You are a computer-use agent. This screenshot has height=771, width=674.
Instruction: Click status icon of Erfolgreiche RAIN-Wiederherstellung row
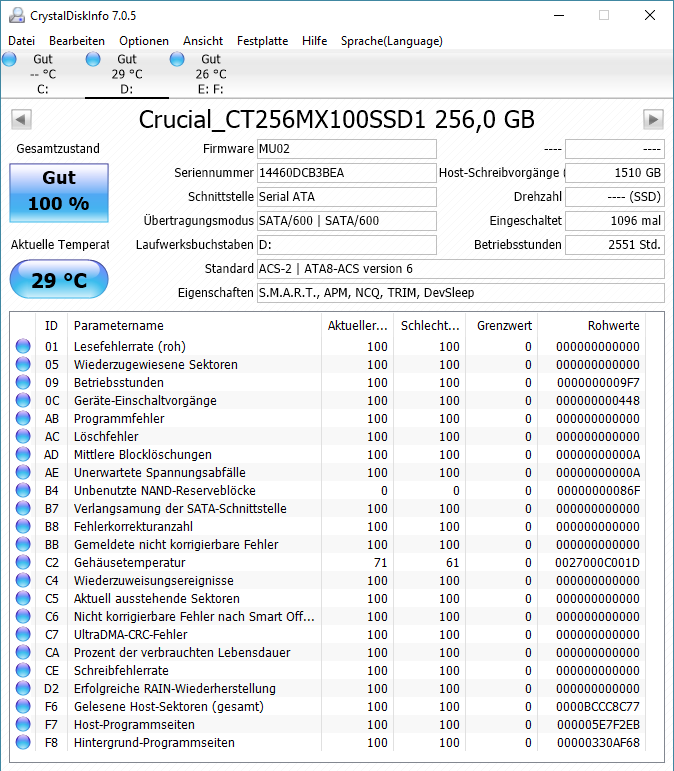pos(23,688)
